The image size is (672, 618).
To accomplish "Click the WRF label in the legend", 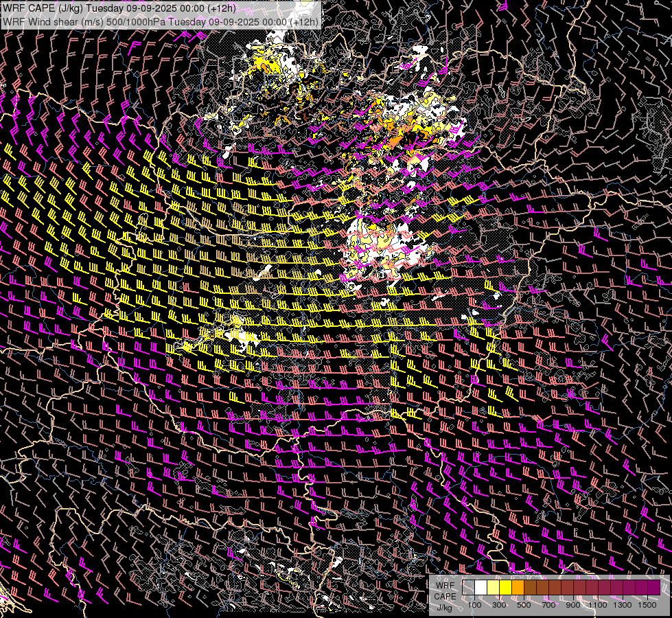I will [445, 586].
